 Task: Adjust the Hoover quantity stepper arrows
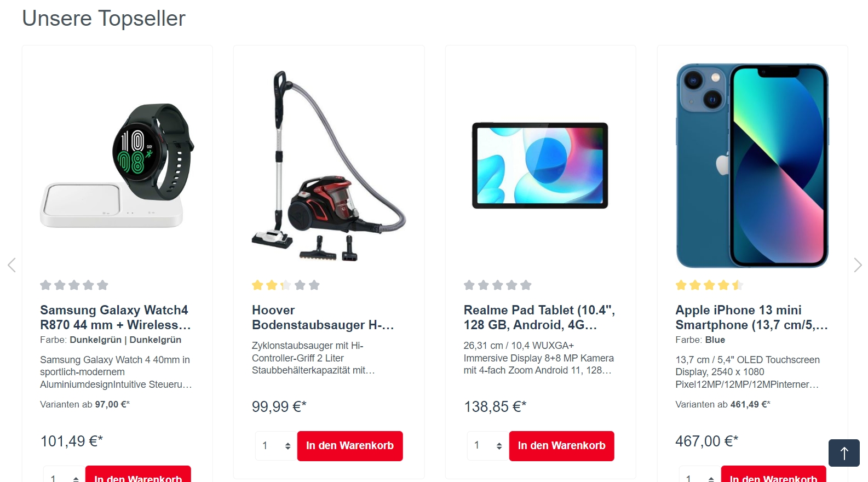[x=288, y=446]
